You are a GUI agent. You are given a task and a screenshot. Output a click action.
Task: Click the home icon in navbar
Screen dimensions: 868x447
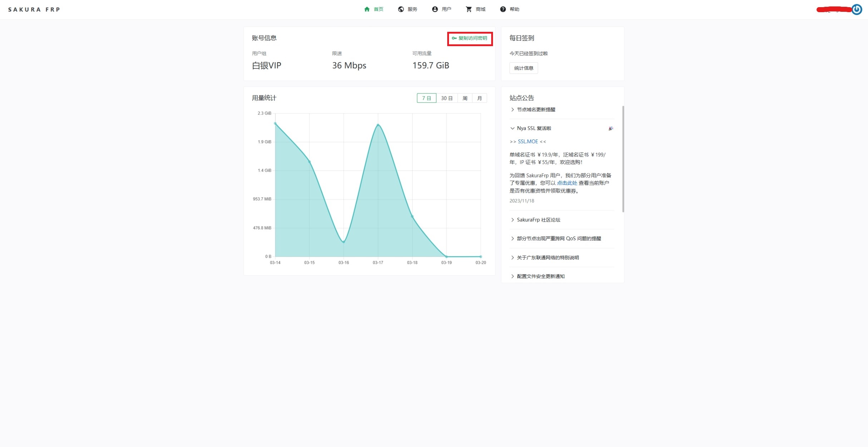point(367,9)
